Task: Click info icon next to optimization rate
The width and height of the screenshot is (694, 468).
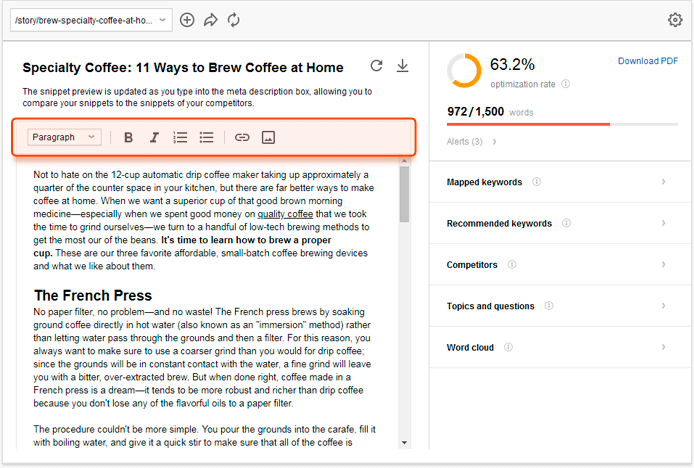Action: pos(566,84)
